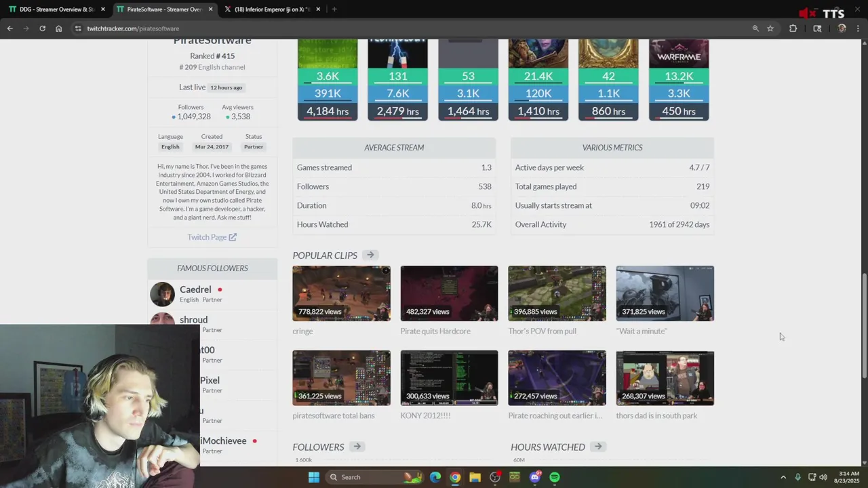This screenshot has width=868, height=488.
Task: Go back using the browser back arrow
Action: [x=9, y=28]
